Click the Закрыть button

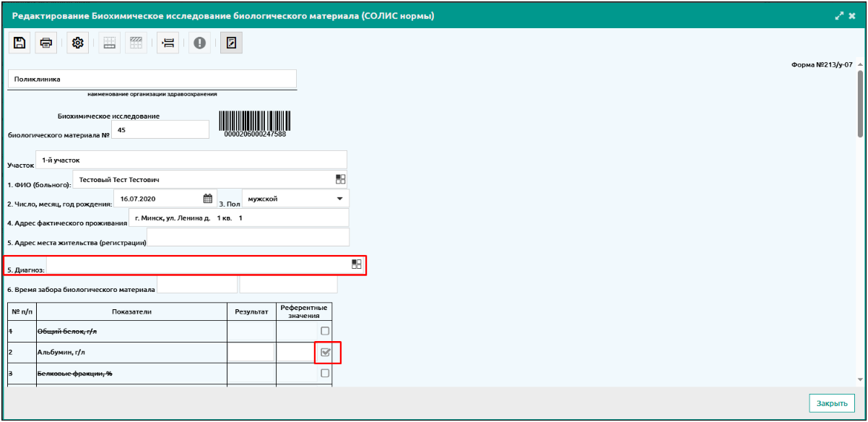832,403
